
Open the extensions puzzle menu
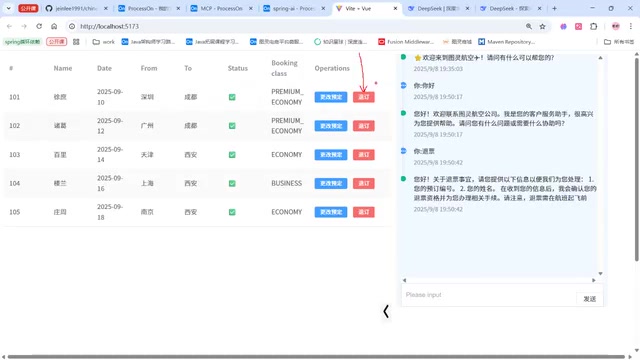pyautogui.click(x=593, y=26)
